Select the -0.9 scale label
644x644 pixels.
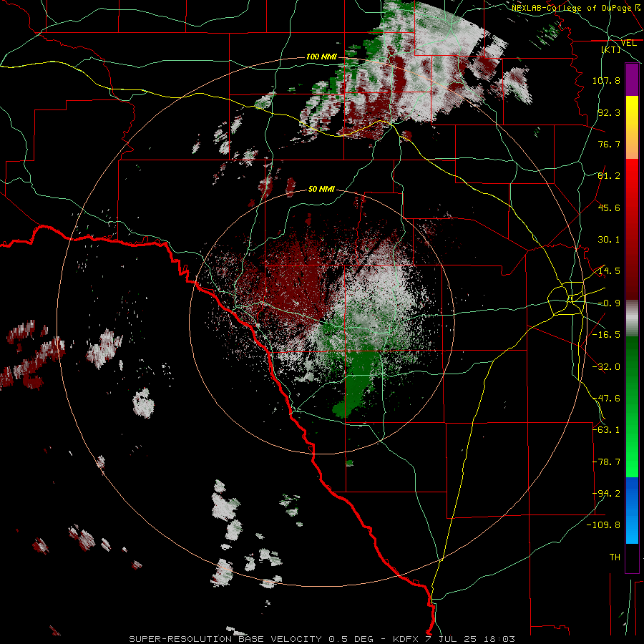pos(609,303)
